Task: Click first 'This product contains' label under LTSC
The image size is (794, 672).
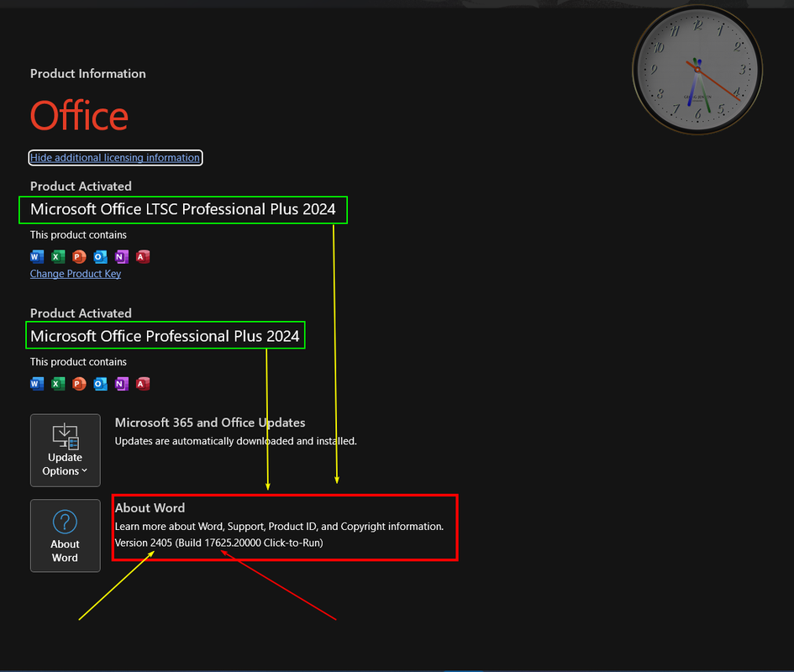Action: coord(78,235)
